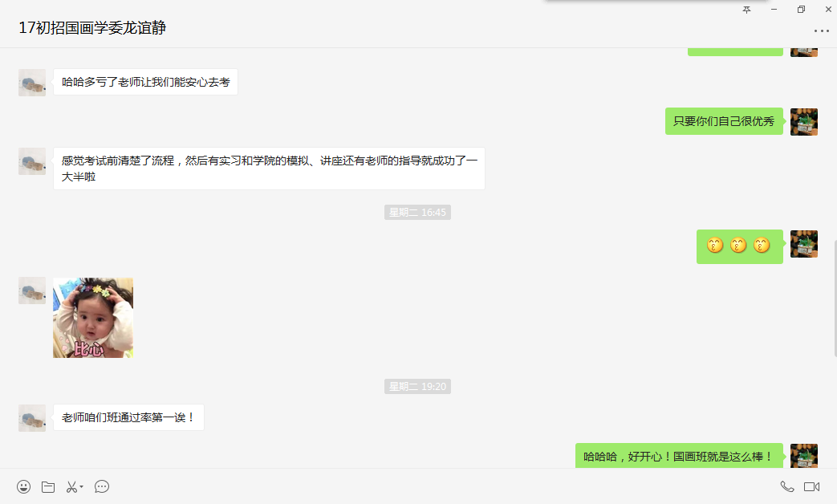Expand the screenshot options dropdown arrow
837x504 pixels.
click(82, 486)
